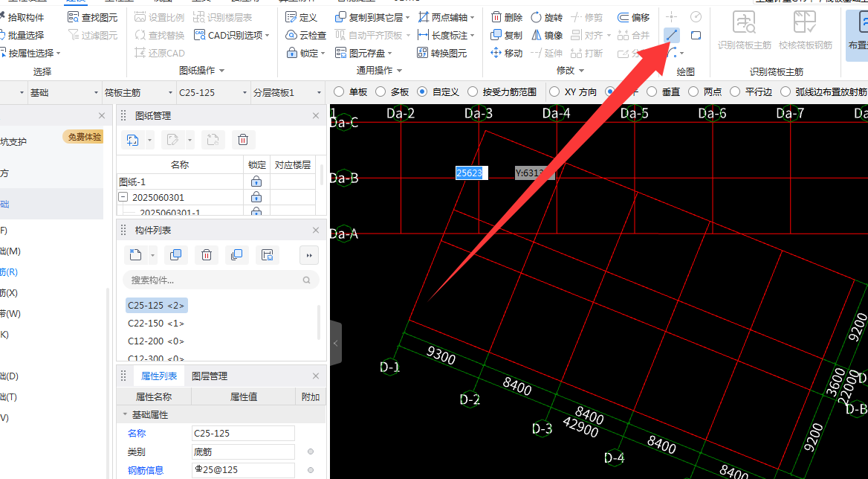The image size is (868, 479).
Task: Open the 基础 dropdown selector
Action: (x=64, y=92)
